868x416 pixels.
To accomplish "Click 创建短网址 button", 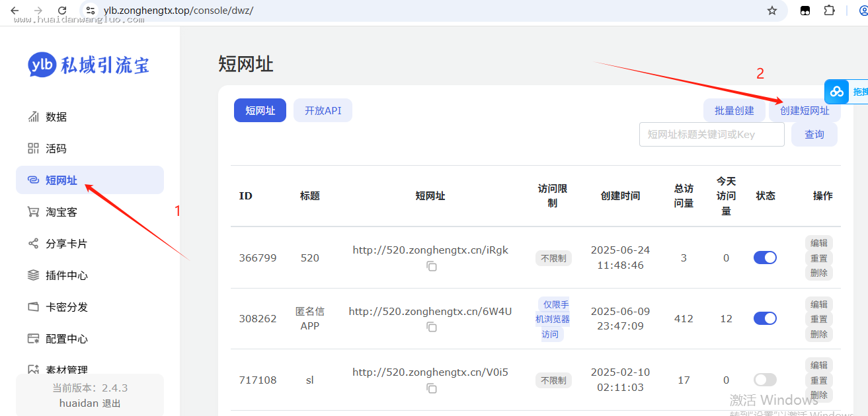I will pyautogui.click(x=805, y=110).
